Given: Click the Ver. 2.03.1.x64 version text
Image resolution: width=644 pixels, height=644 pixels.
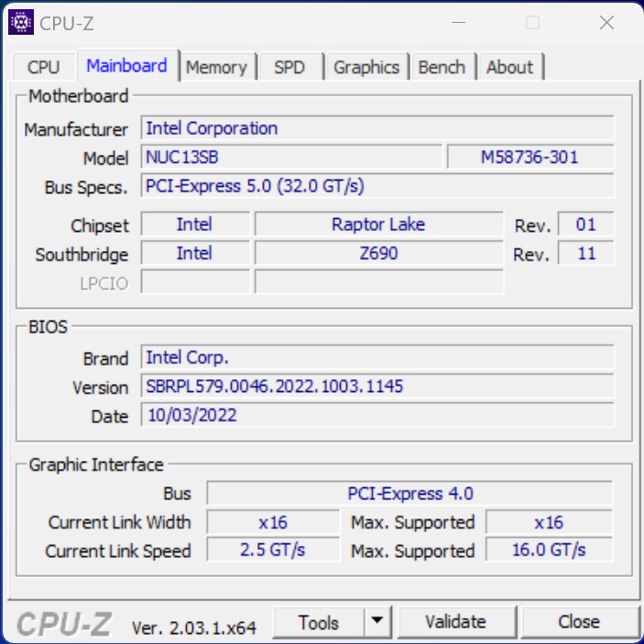Looking at the screenshot, I should point(194,628).
